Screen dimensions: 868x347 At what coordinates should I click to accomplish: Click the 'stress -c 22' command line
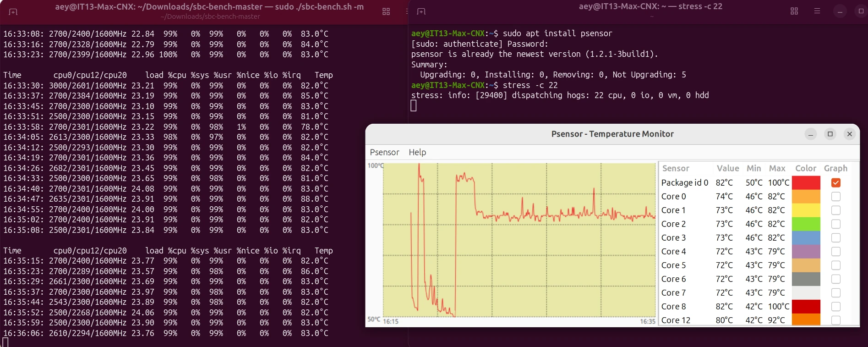(530, 85)
